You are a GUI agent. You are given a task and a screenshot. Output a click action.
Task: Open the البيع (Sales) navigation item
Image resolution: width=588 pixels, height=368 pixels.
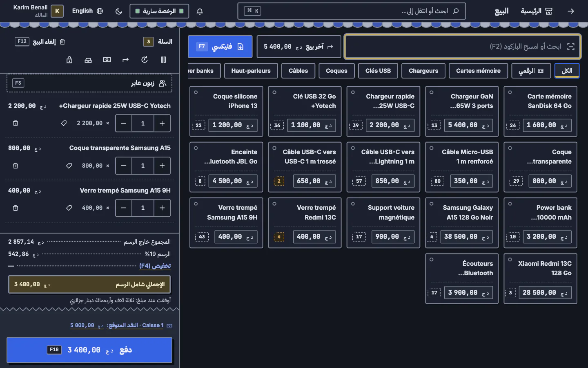pyautogui.click(x=501, y=11)
